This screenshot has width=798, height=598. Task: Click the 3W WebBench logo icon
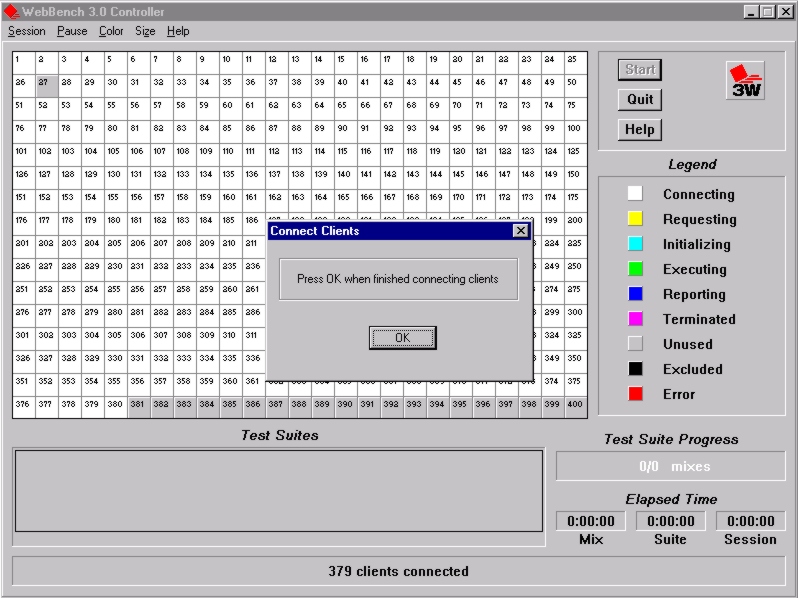[744, 80]
